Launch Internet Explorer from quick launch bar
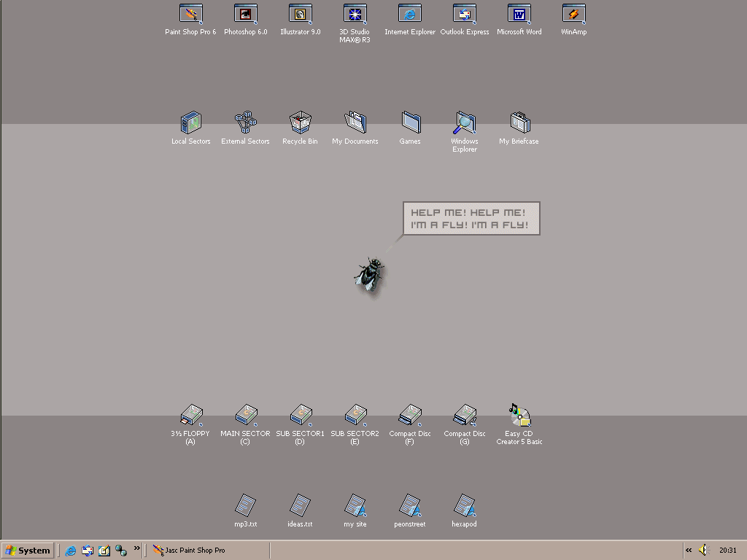 (x=71, y=551)
